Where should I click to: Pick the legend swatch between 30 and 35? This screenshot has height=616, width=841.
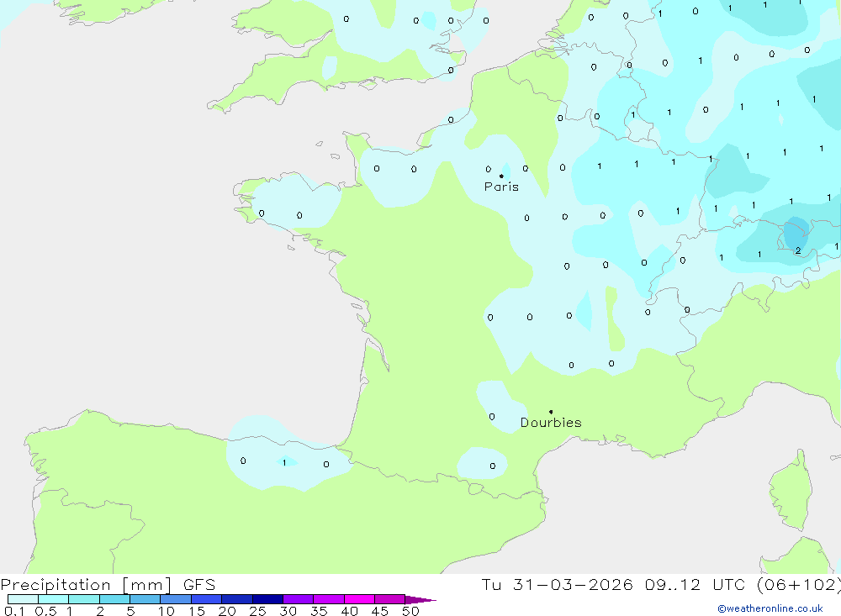tap(298, 599)
